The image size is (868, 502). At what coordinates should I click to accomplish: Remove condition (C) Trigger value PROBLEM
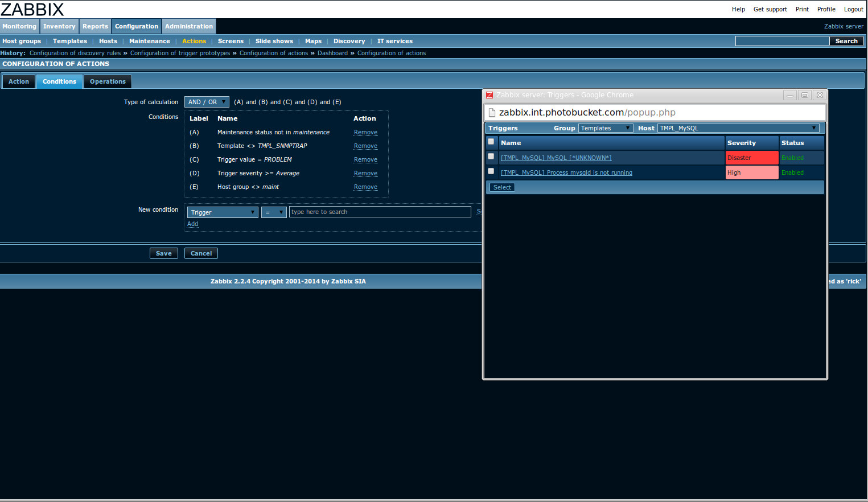(365, 159)
